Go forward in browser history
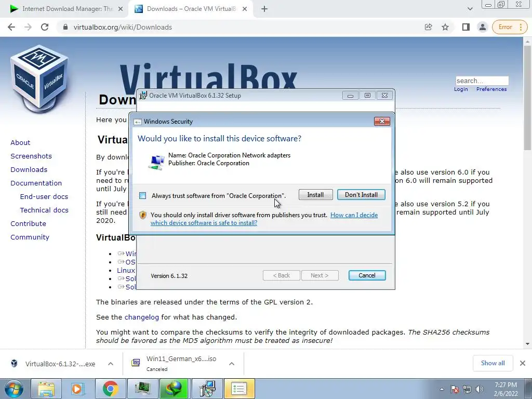532x399 pixels. click(x=28, y=27)
